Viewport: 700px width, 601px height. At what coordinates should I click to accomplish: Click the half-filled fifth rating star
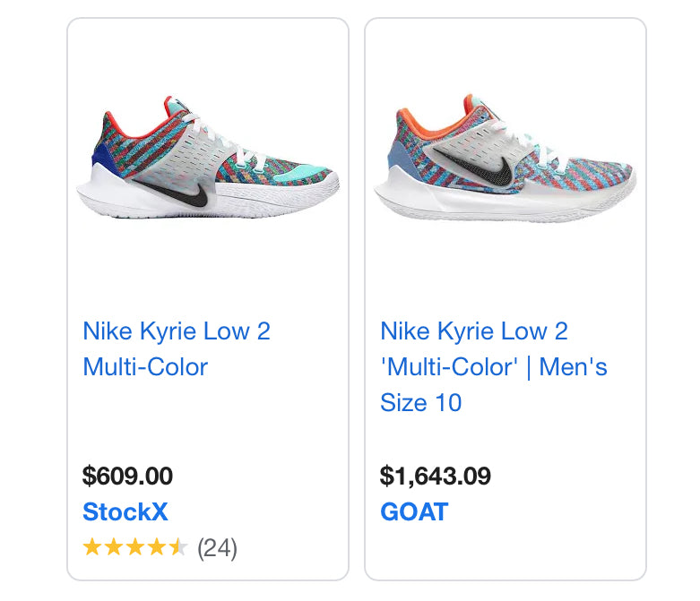pyautogui.click(x=178, y=547)
